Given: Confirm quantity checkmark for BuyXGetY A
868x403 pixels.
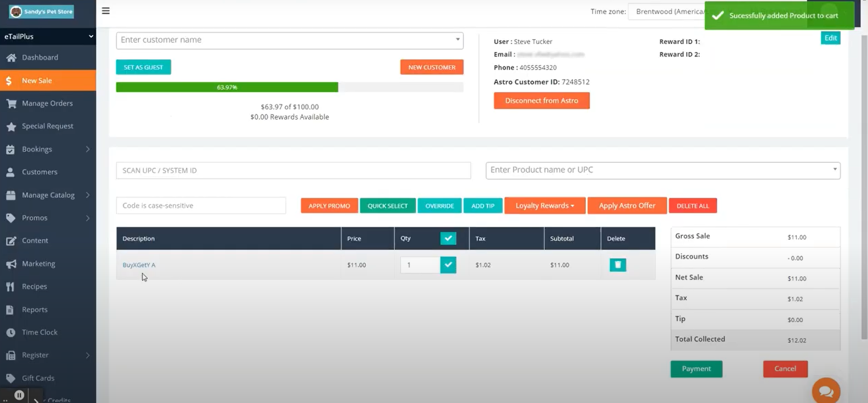Looking at the screenshot, I should 448,265.
